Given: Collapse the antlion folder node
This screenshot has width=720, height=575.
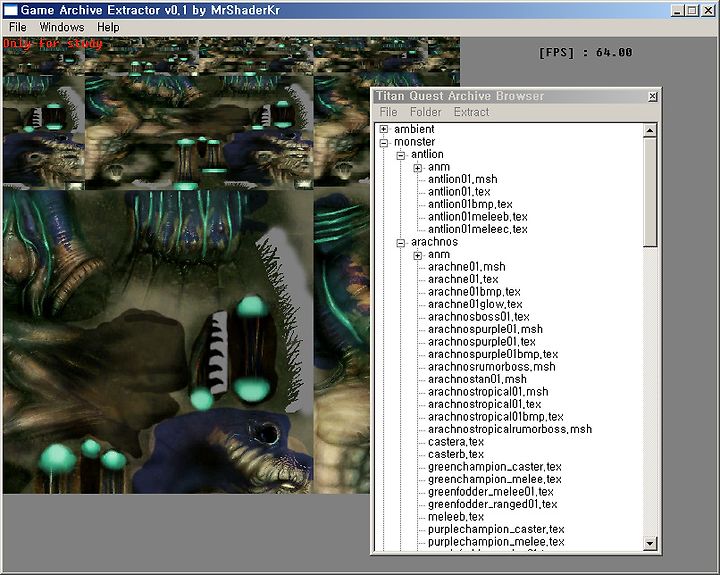Looking at the screenshot, I should point(401,155).
